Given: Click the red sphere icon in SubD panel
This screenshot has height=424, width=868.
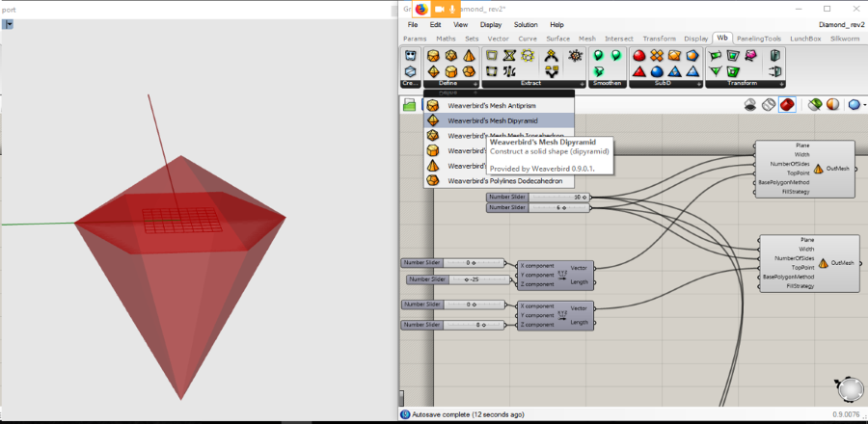Looking at the screenshot, I should pyautogui.click(x=638, y=56).
